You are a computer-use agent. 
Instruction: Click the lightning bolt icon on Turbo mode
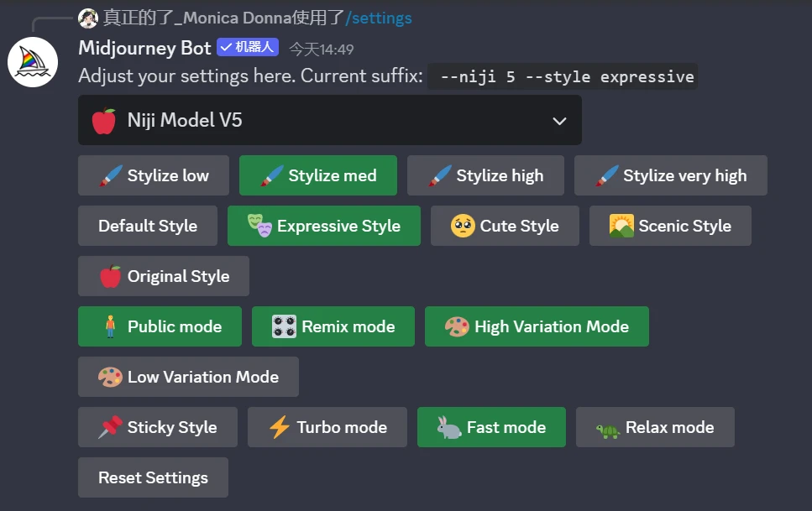280,427
